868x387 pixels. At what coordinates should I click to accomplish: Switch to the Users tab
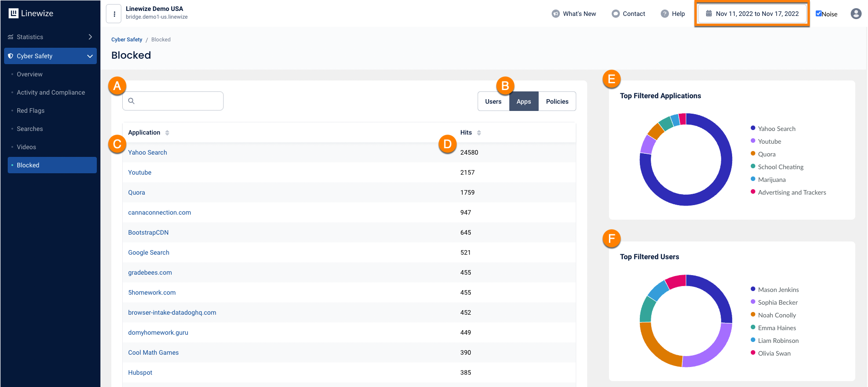point(493,101)
